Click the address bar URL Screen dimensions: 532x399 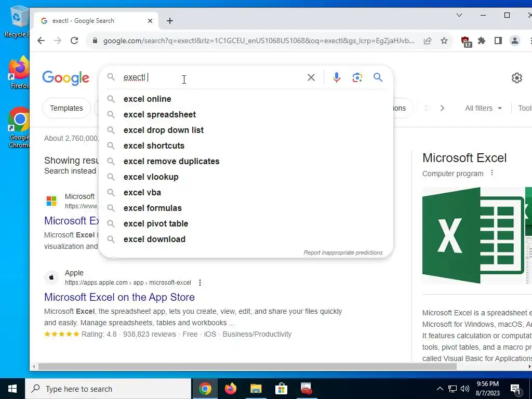[x=259, y=41]
